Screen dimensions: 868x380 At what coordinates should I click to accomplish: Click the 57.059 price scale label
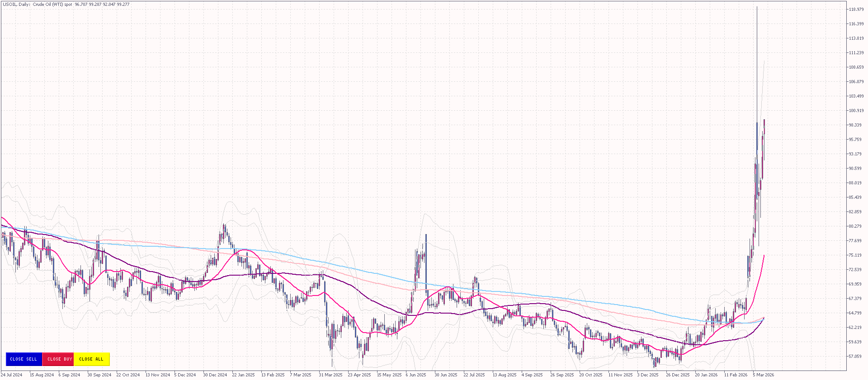(856, 357)
